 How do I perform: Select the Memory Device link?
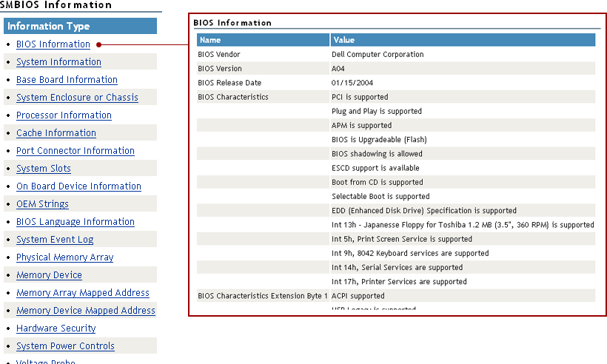pos(49,275)
